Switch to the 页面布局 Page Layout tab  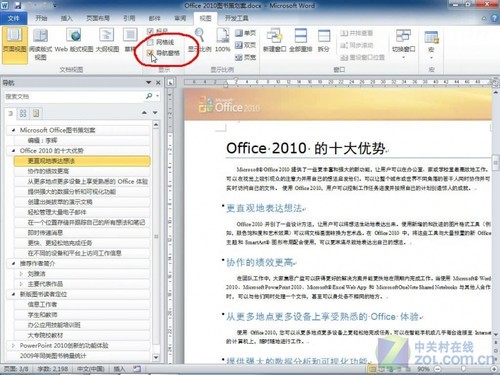[98, 18]
